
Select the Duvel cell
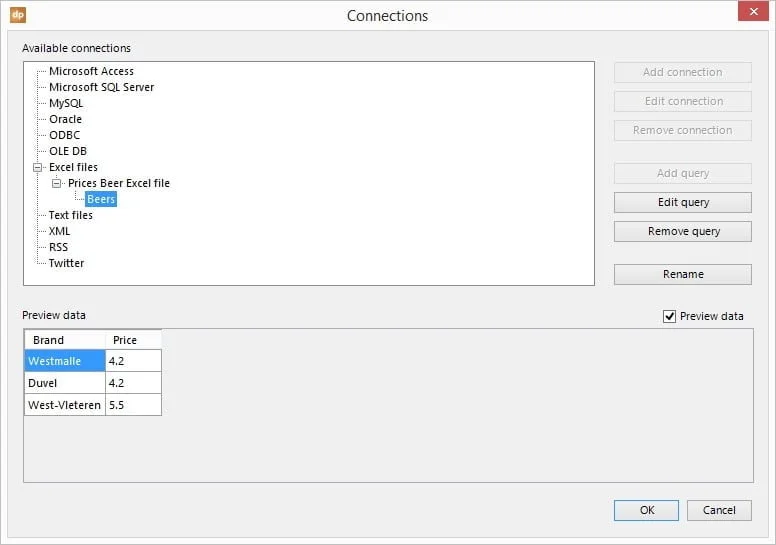pyautogui.click(x=65, y=383)
